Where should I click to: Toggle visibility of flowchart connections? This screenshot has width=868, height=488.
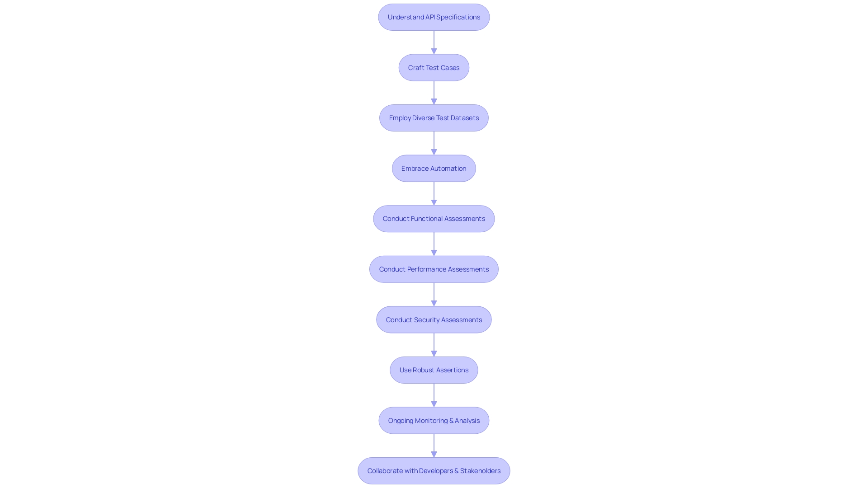pos(434,42)
